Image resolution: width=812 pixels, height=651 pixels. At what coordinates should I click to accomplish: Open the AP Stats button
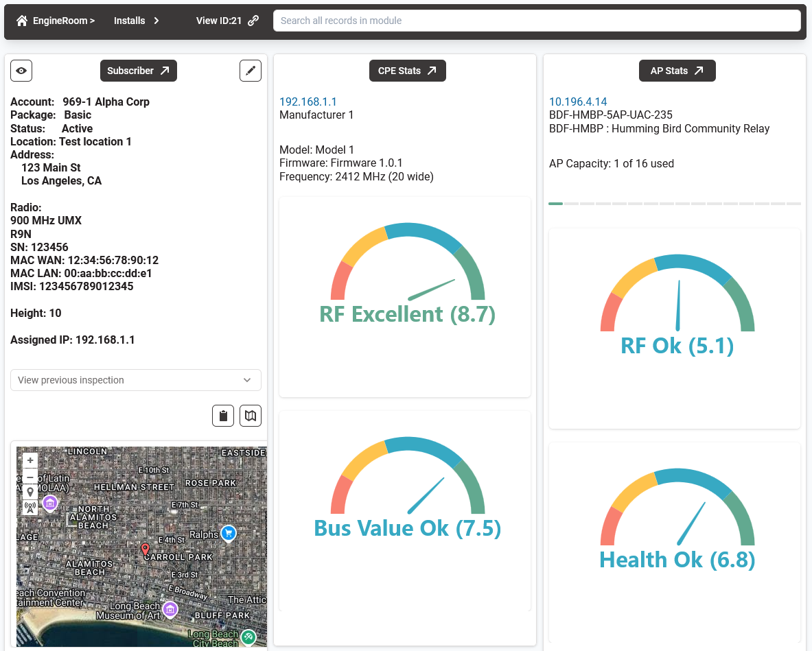click(677, 71)
